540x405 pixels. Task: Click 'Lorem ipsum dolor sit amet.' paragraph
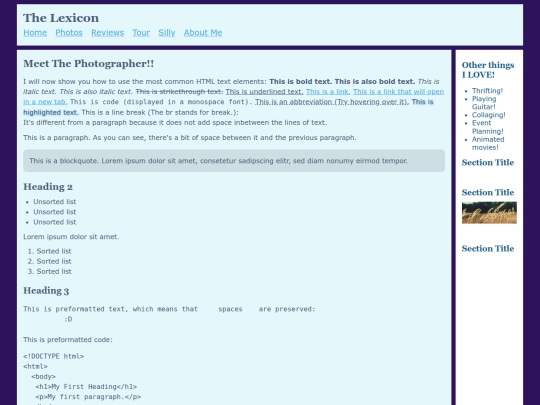pyautogui.click(x=71, y=237)
